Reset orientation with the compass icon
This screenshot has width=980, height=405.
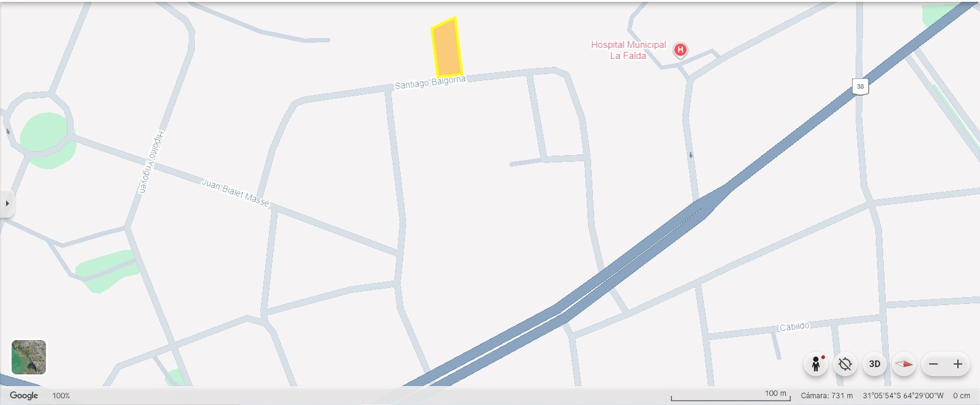[x=904, y=364]
